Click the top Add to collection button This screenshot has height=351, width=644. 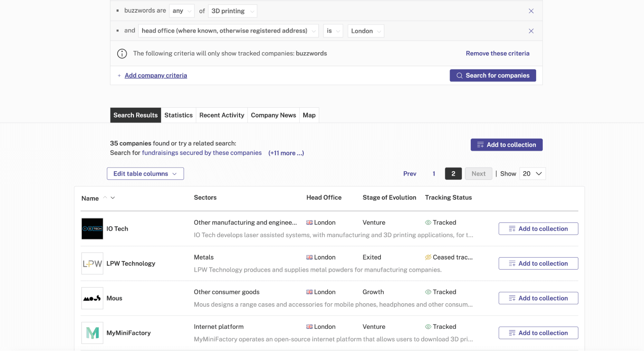coord(506,145)
